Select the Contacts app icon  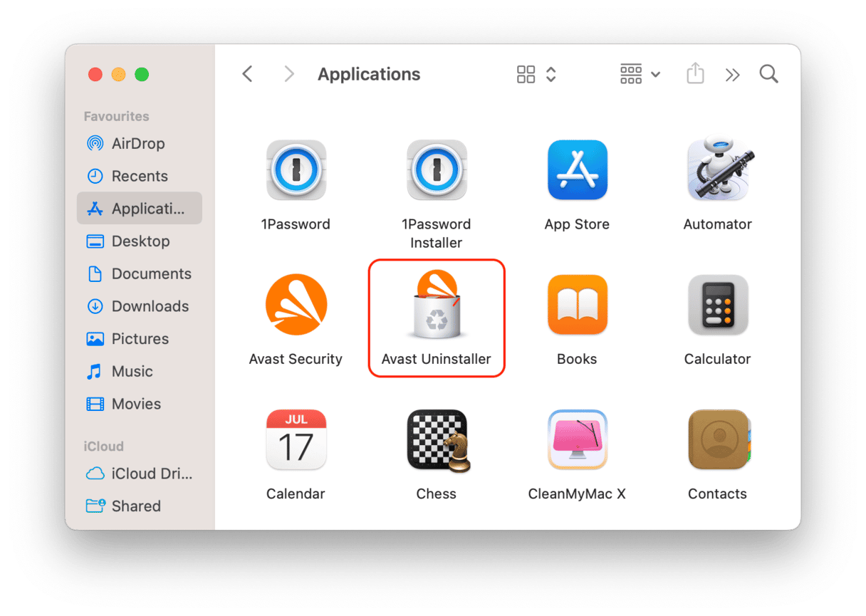coord(719,439)
